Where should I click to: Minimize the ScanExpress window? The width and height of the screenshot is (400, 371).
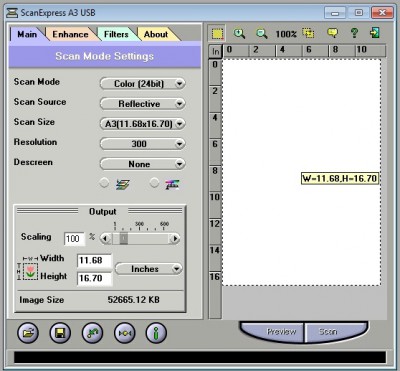335,13
